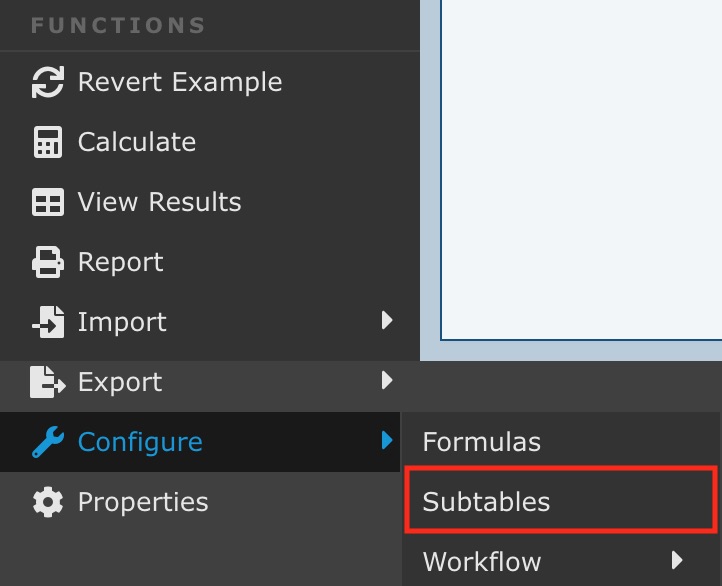The image size is (722, 586).
Task: Expand the Export submenu arrow
Action: (387, 381)
